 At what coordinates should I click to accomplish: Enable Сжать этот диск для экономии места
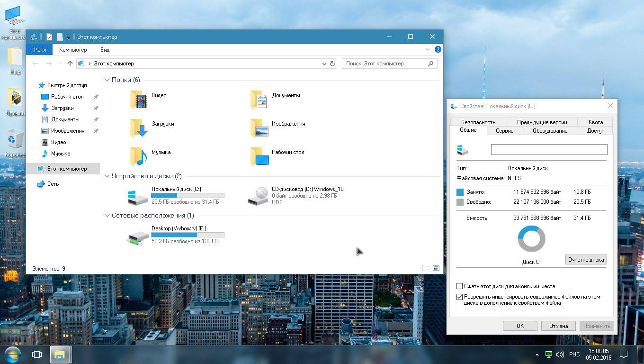(x=459, y=286)
